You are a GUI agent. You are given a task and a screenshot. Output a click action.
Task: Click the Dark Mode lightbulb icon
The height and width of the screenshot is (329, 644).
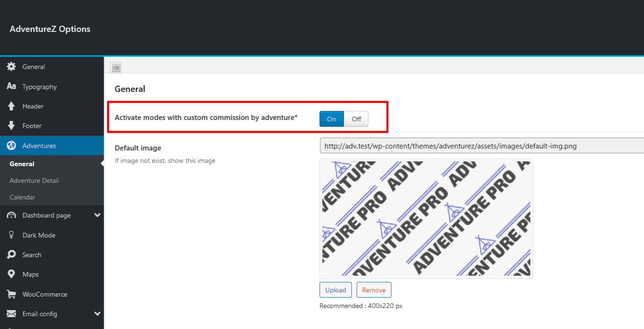pyautogui.click(x=11, y=235)
